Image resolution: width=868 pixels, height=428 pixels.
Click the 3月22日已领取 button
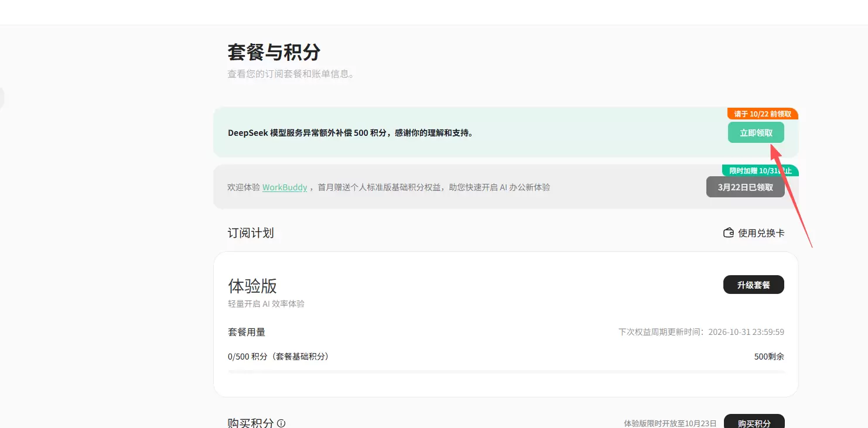coord(745,187)
